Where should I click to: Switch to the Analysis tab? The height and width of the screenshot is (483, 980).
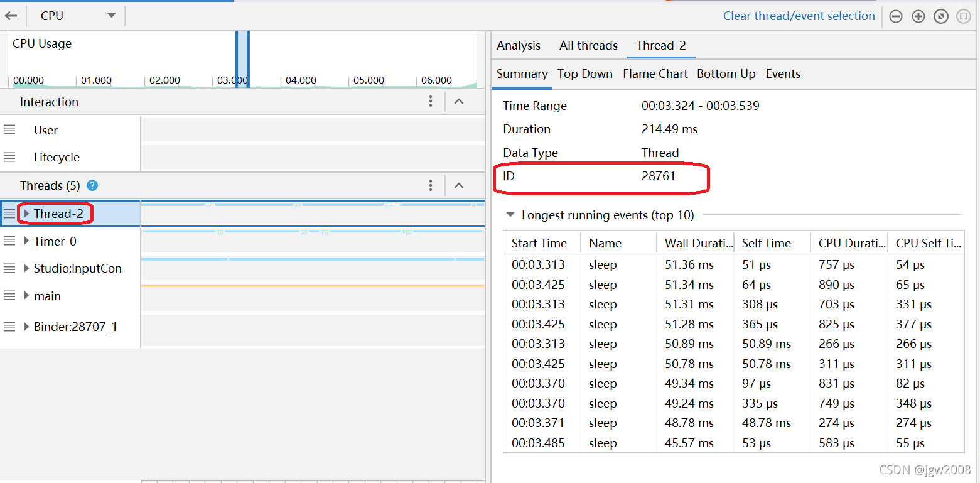pos(519,45)
